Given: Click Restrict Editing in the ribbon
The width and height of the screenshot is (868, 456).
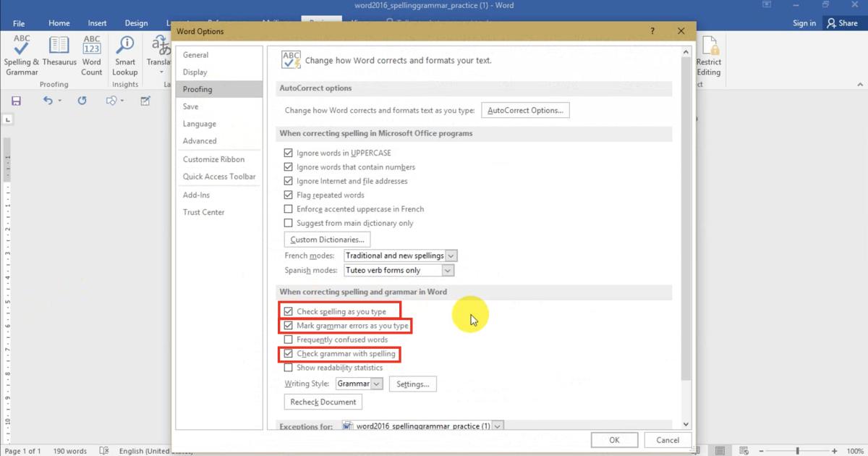Looking at the screenshot, I should click(709, 55).
